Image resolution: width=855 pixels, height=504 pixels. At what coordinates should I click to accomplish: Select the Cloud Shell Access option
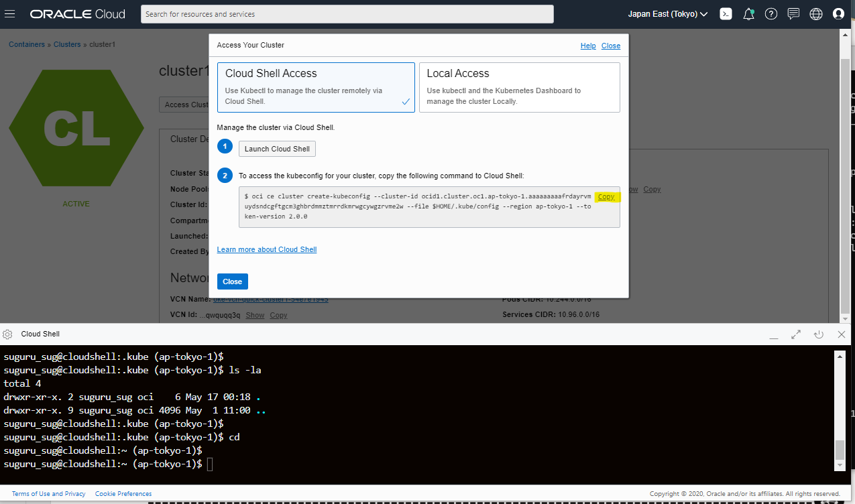[x=316, y=87]
